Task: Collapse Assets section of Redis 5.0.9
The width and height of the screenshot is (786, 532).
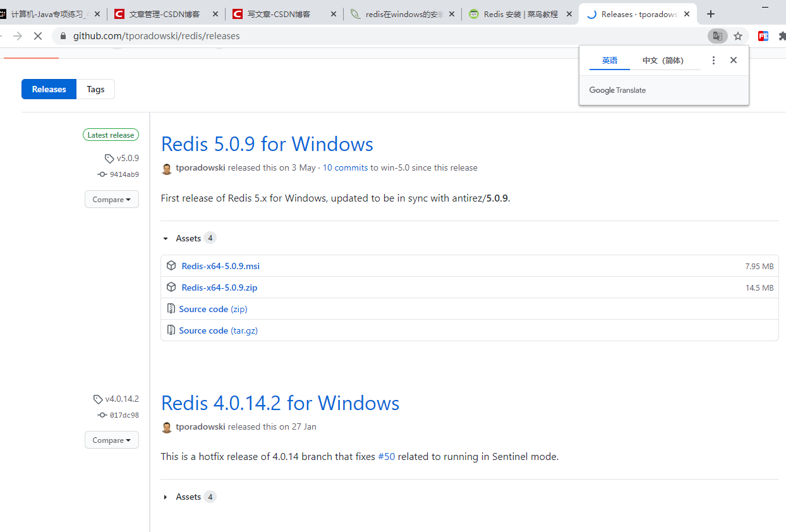Action: tap(189, 238)
